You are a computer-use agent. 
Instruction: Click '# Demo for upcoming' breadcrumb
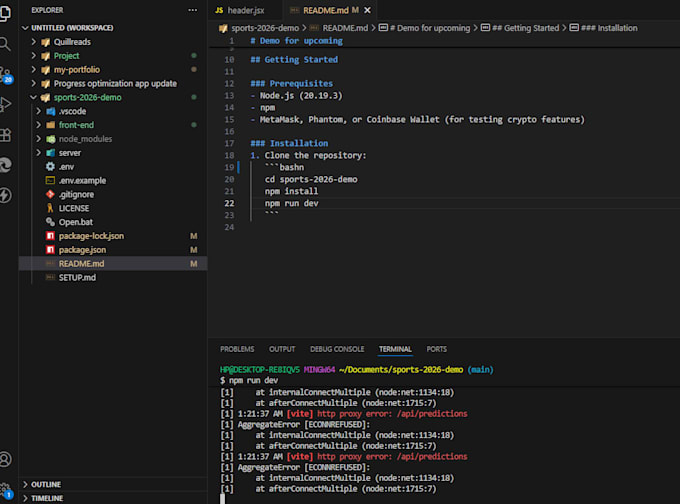pyautogui.click(x=430, y=28)
